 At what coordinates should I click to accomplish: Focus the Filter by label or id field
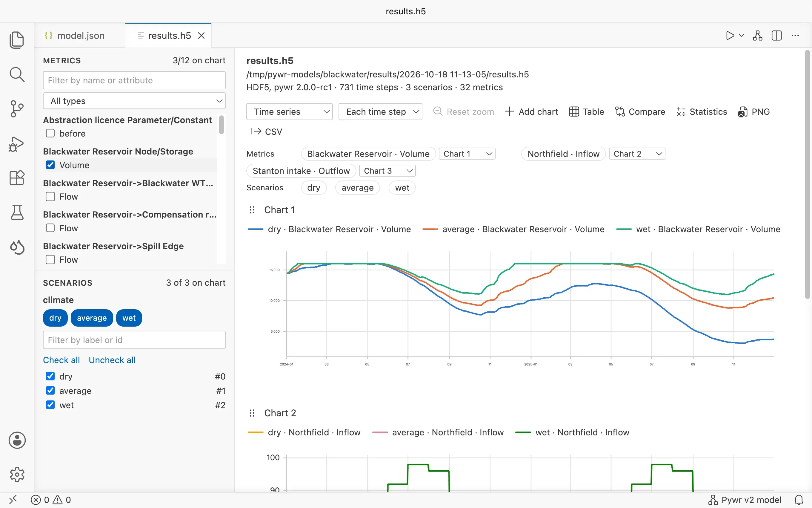pyautogui.click(x=134, y=340)
